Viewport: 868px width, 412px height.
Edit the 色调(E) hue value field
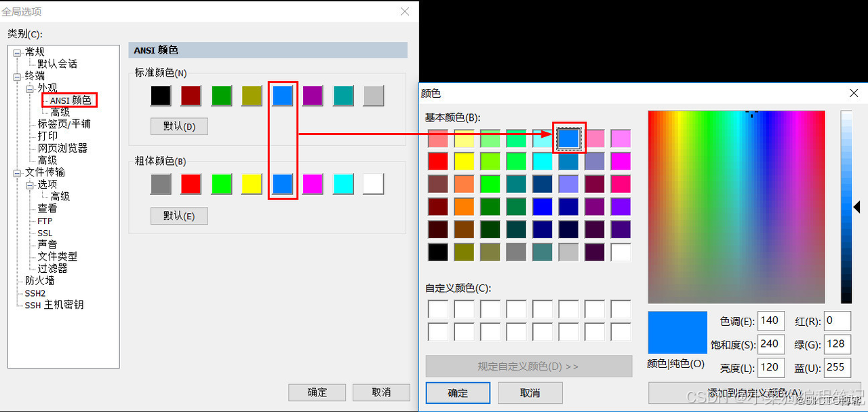point(770,320)
